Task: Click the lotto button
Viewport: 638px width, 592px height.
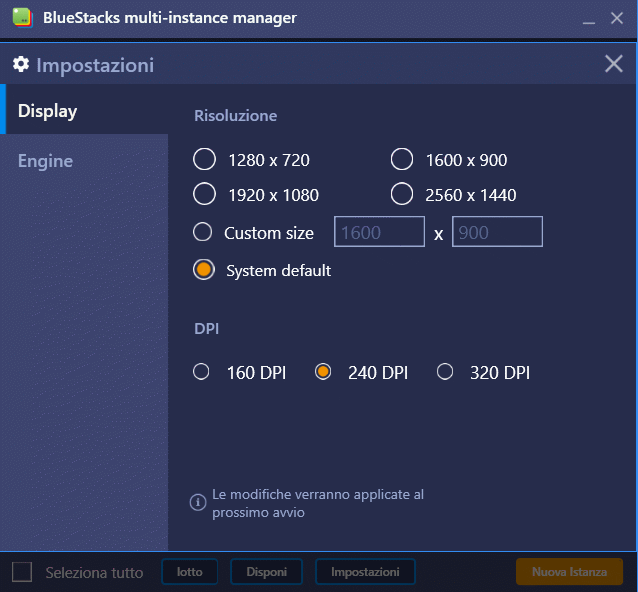Action: click(x=190, y=572)
